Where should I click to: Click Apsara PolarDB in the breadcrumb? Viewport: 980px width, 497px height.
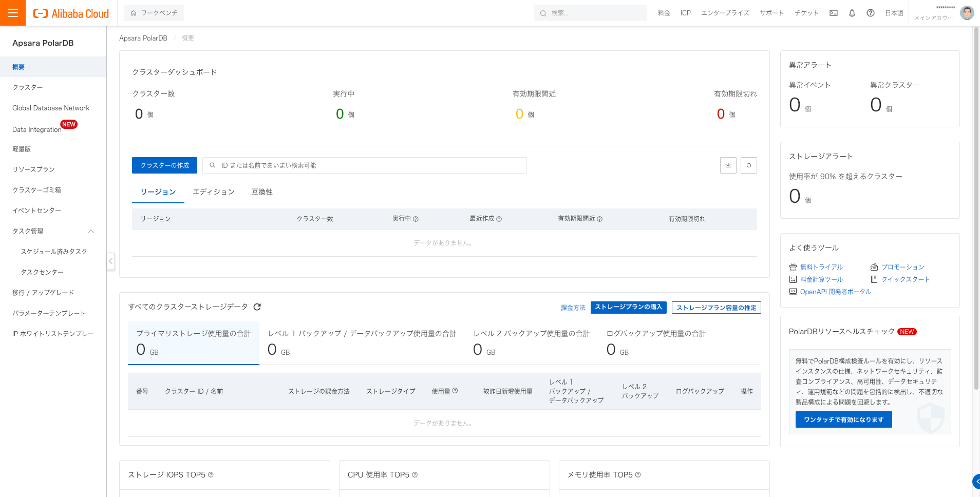(143, 38)
